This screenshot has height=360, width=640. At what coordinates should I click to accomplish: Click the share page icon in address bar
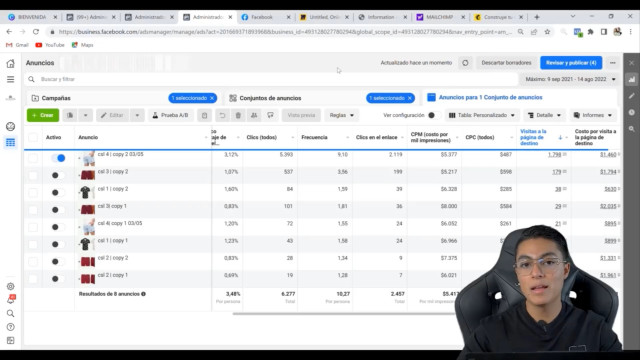(x=534, y=31)
